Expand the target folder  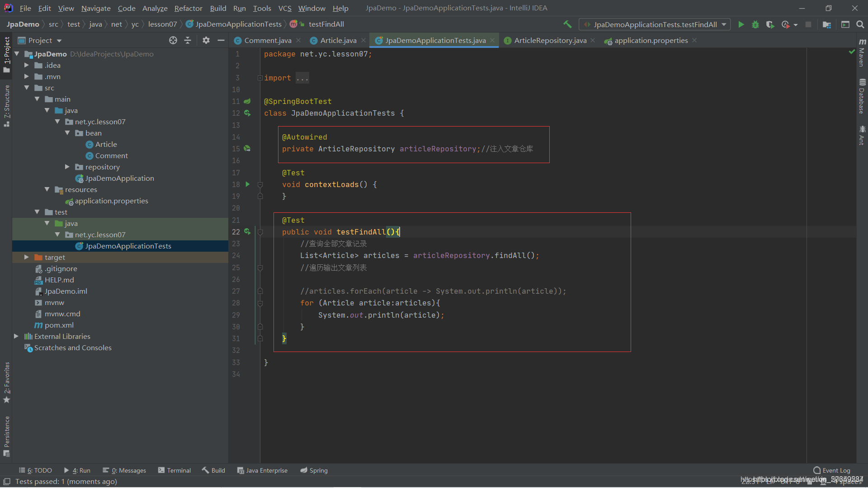(x=27, y=257)
